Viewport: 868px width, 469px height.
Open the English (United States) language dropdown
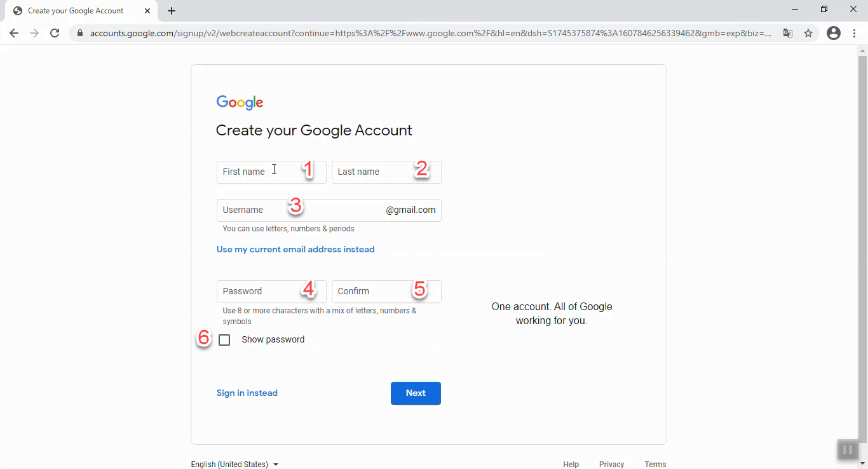pyautogui.click(x=234, y=464)
